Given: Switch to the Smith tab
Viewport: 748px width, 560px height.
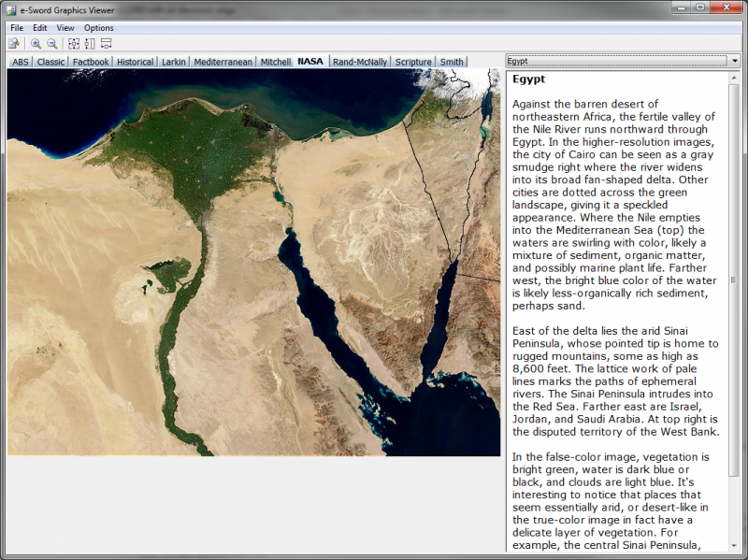Looking at the screenshot, I should 452,62.
